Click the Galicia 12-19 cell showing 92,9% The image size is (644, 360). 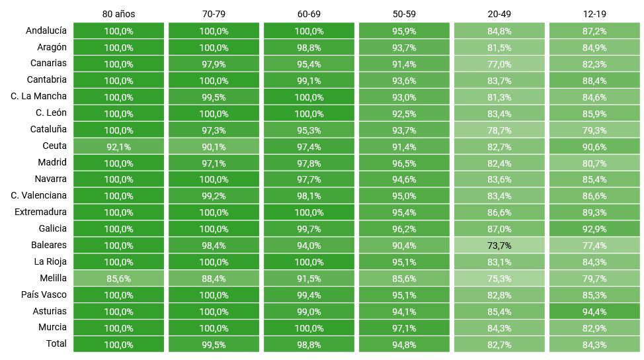click(x=594, y=229)
